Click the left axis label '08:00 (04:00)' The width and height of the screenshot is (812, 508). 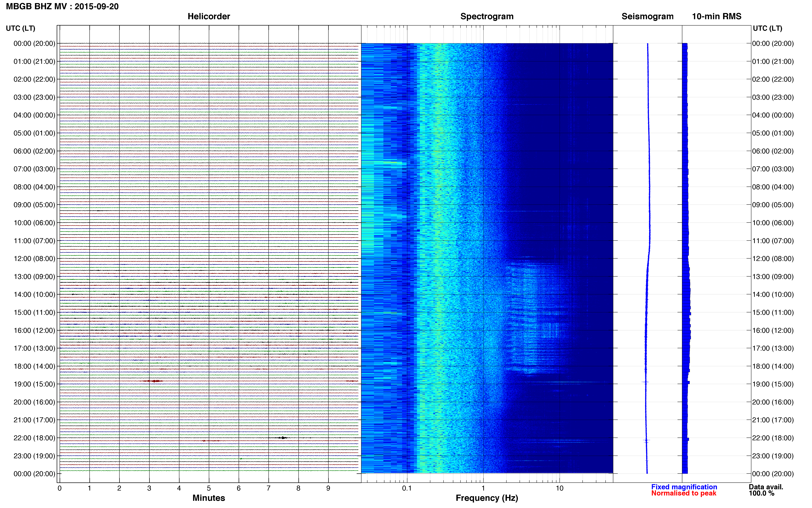pyautogui.click(x=34, y=187)
